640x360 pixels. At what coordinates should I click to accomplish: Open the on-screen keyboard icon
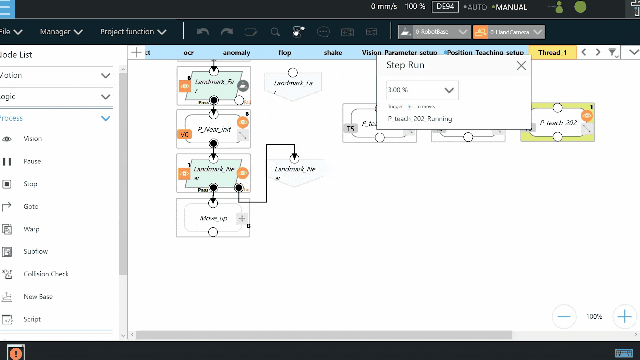pos(624,353)
